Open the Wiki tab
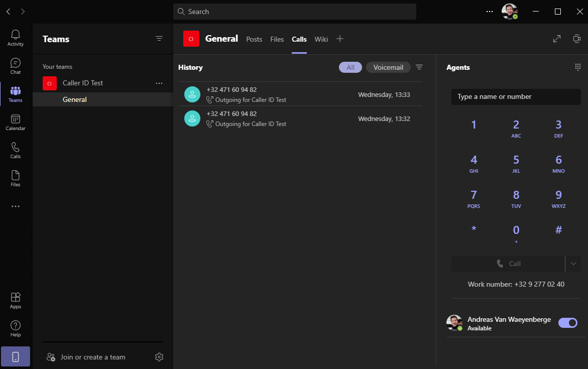This screenshot has height=369, width=588. tap(321, 39)
